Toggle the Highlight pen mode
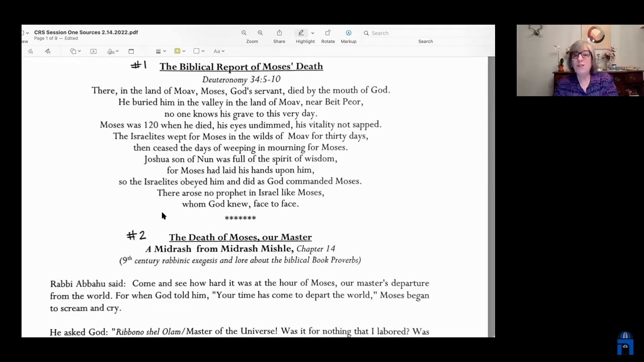The height and width of the screenshot is (362, 644). tap(301, 33)
